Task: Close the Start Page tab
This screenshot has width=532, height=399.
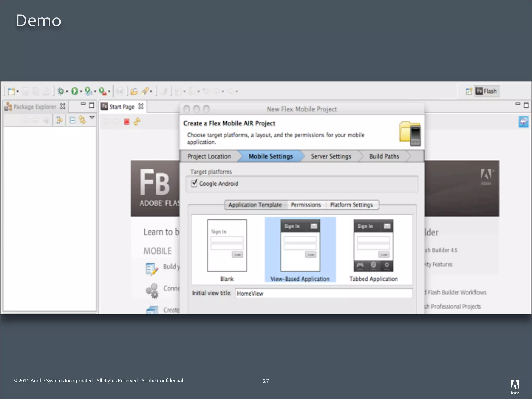Action: pyautogui.click(x=141, y=106)
